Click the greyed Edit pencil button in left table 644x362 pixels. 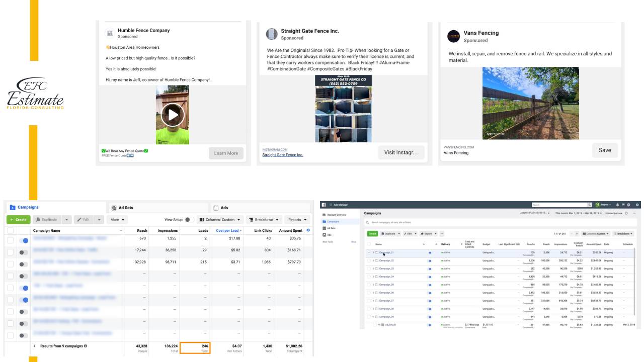84,220
